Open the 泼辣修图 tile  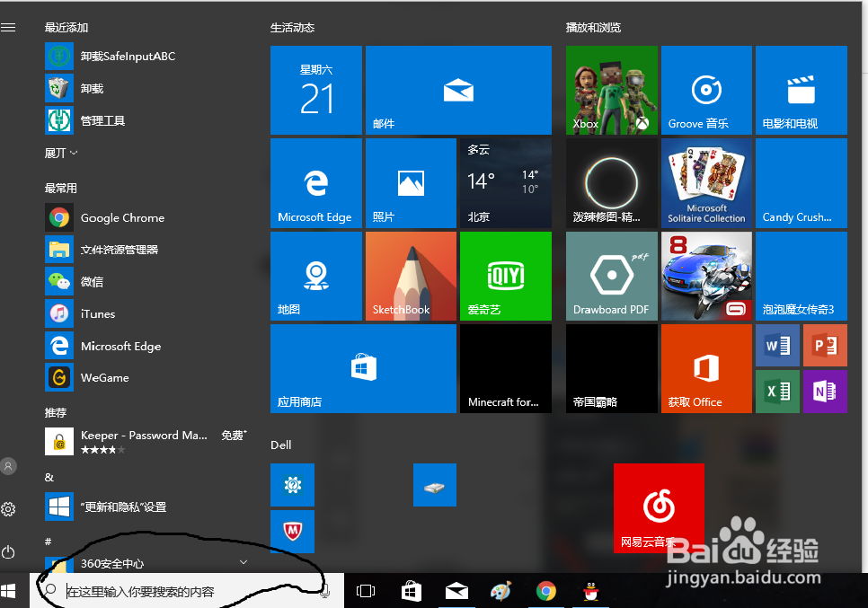point(612,183)
